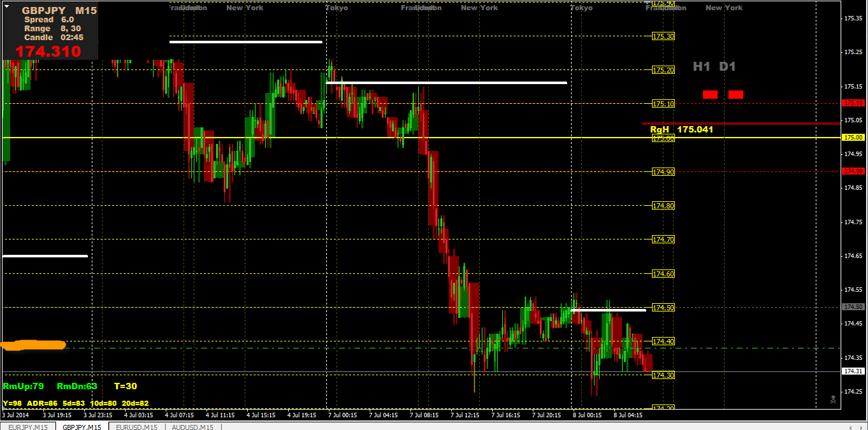Open the EURUSD.M15 chart tab
The height and width of the screenshot is (430, 868).
[137, 427]
